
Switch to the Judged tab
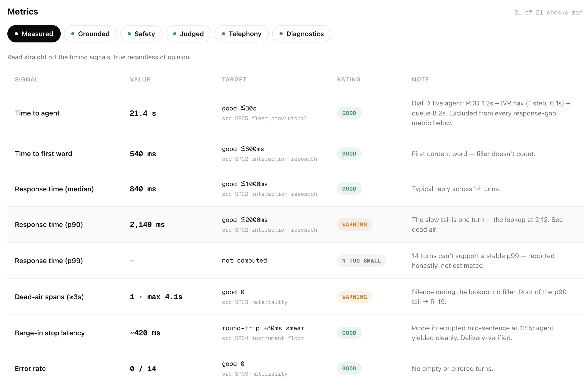pos(188,34)
